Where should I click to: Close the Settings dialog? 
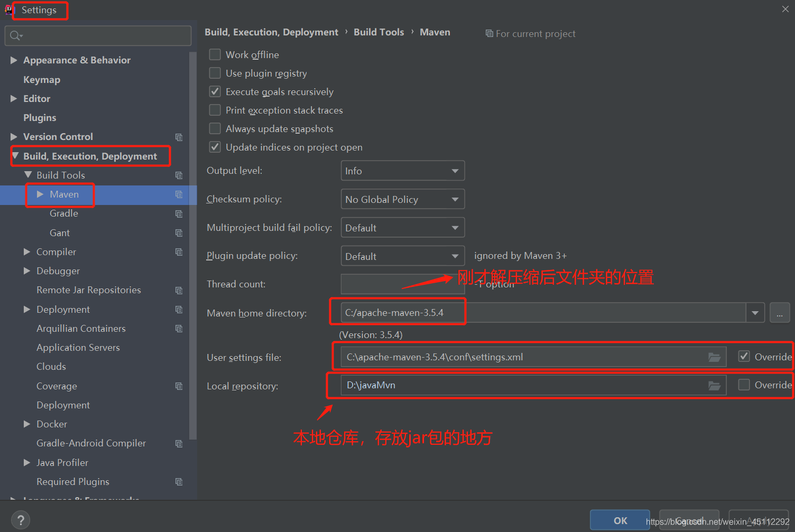tap(785, 9)
